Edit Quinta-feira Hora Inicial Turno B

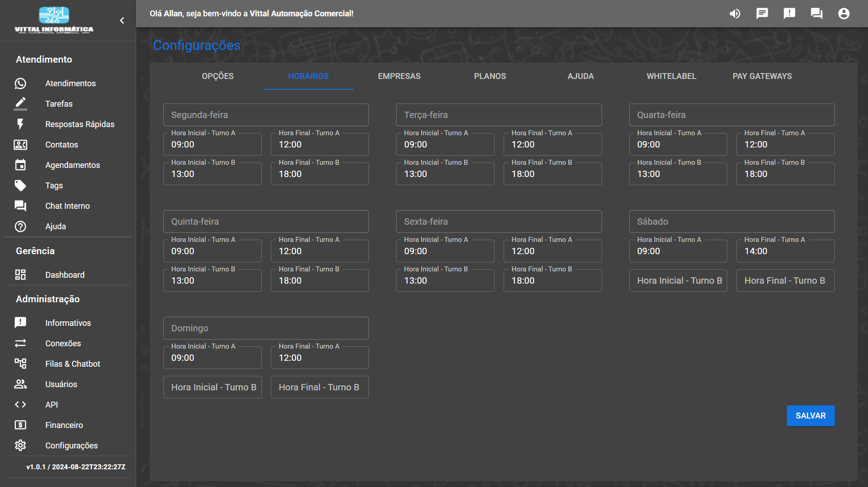tap(212, 280)
